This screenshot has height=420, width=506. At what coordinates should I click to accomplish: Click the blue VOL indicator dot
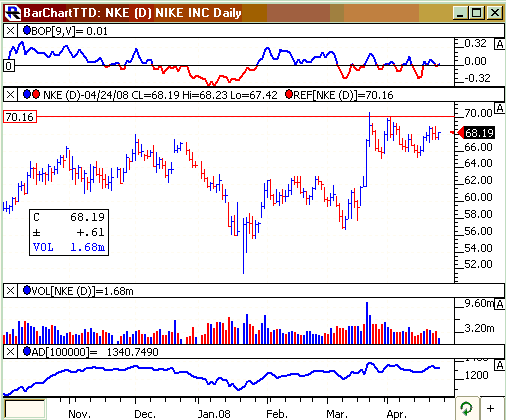[27, 291]
